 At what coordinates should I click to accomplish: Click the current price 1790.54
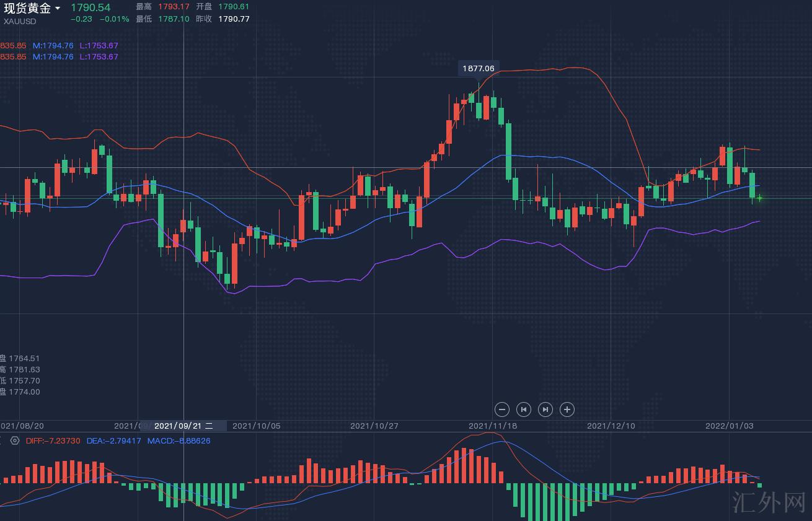[x=90, y=7]
